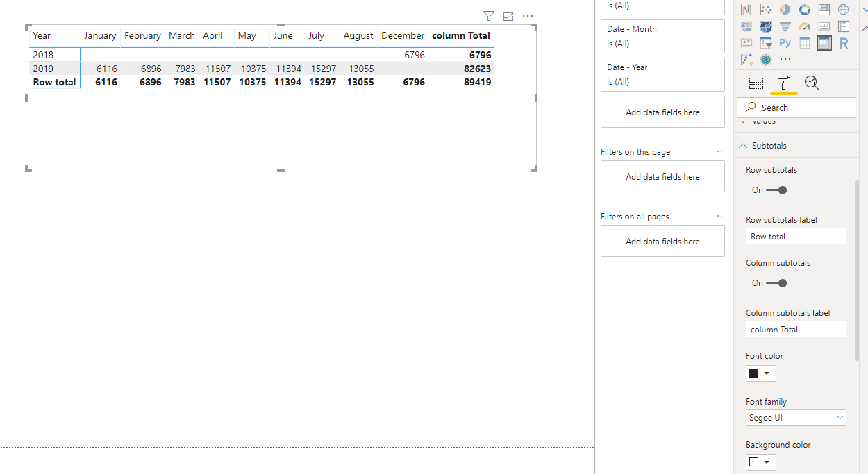Select the matrix visualization

(824, 43)
